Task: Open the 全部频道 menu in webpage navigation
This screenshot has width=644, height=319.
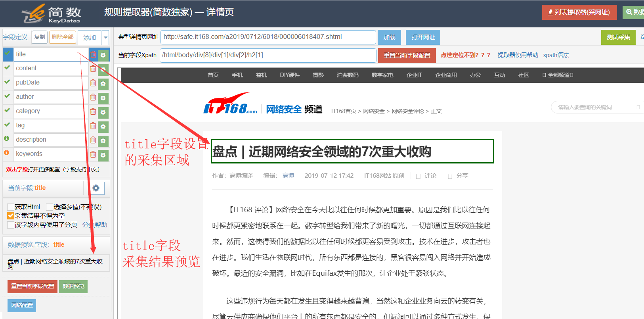Action: click(558, 75)
